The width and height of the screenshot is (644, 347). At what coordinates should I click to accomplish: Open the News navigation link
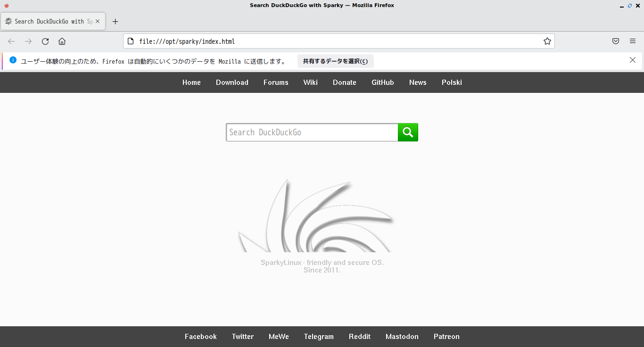point(418,83)
